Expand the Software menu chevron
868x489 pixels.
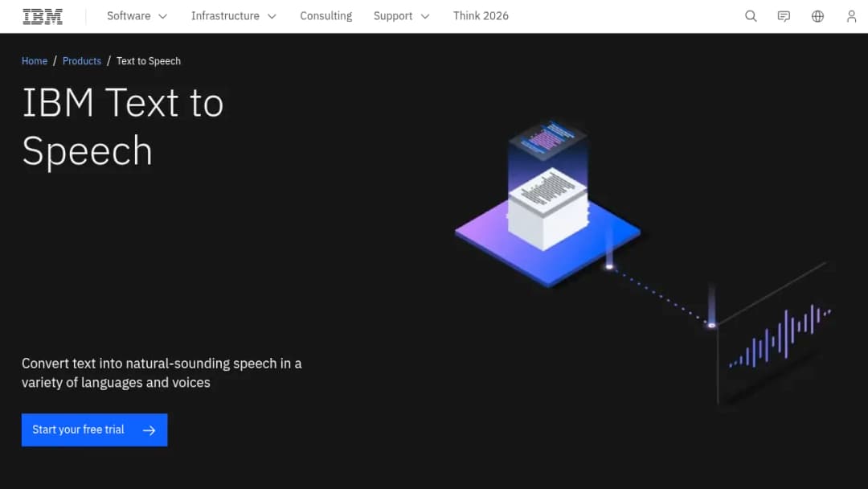162,17
